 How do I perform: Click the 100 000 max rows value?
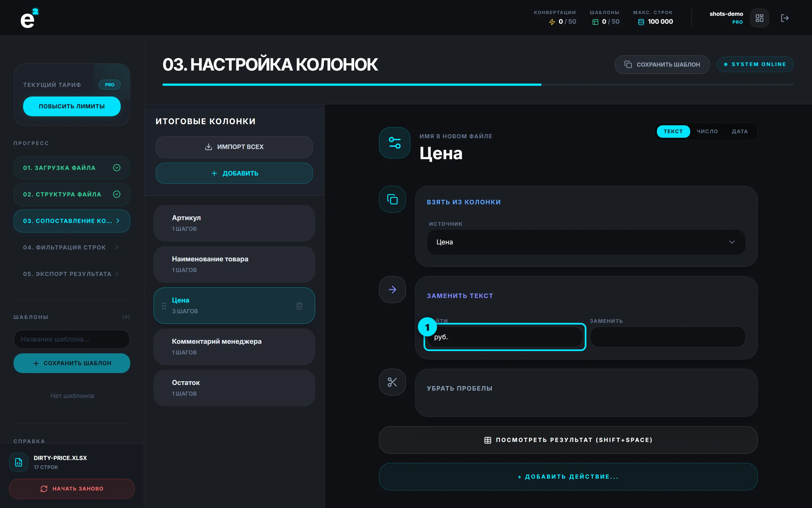point(660,22)
